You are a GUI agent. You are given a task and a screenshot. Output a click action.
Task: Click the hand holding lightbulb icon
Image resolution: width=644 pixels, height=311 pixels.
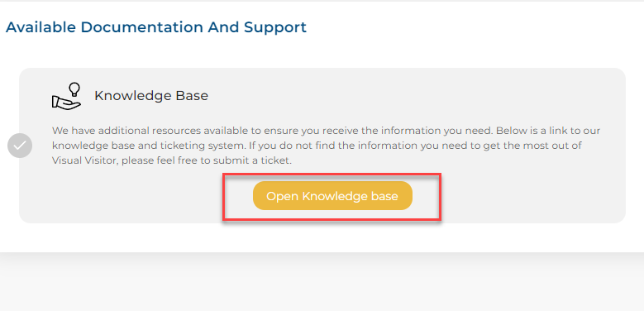coord(66,96)
